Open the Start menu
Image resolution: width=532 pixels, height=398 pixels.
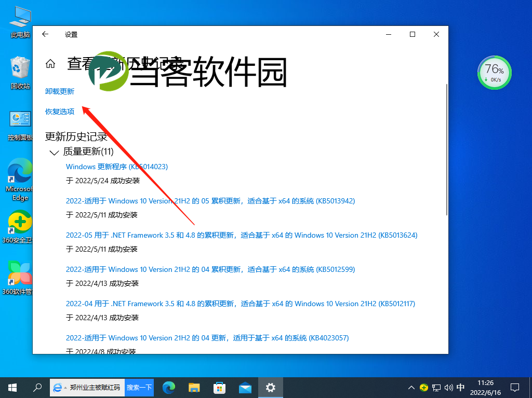pyautogui.click(x=11, y=387)
